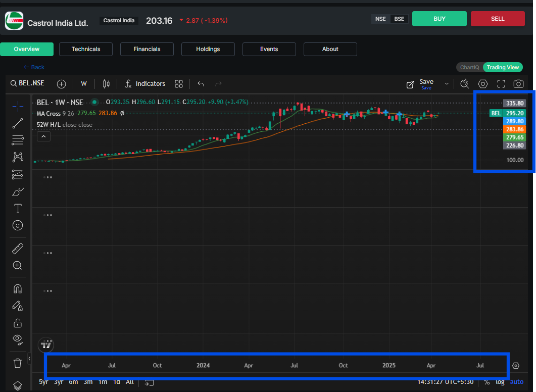
Task: Select the trend line drawing tool
Action: (18, 123)
